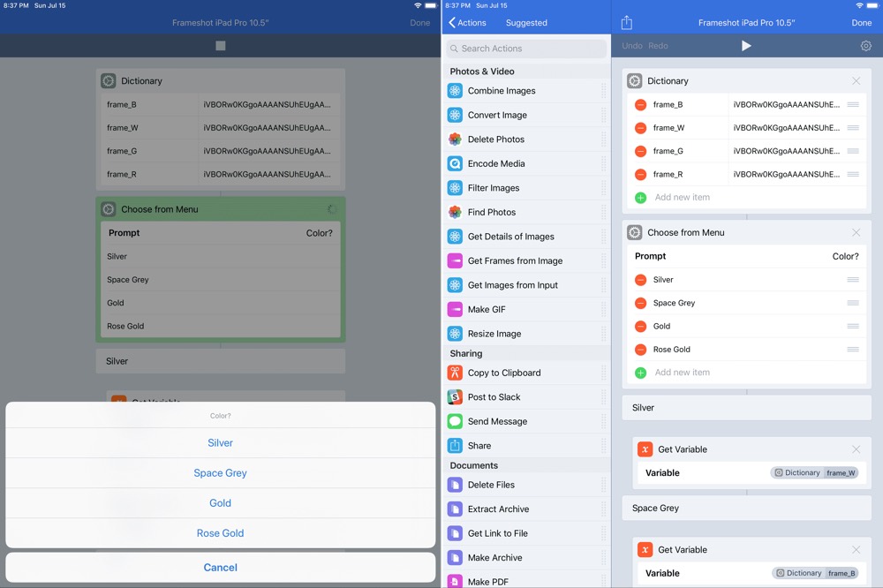Delete the Silver menu option
The image size is (883, 588).
(x=640, y=280)
